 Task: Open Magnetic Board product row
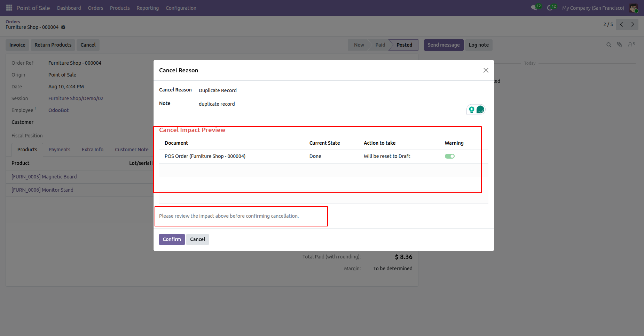click(44, 177)
